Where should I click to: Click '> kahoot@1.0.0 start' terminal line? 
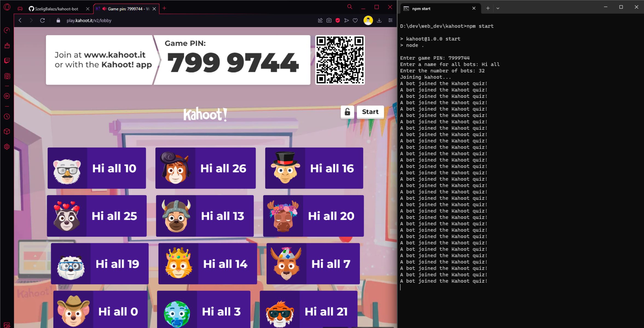tap(430, 39)
